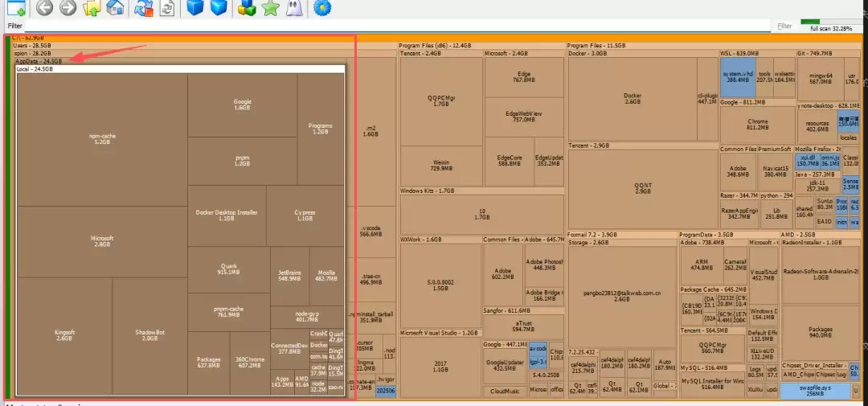The image size is (868, 406).
Task: Click the QQPCMgr 1.7GB block
Action: (441, 100)
